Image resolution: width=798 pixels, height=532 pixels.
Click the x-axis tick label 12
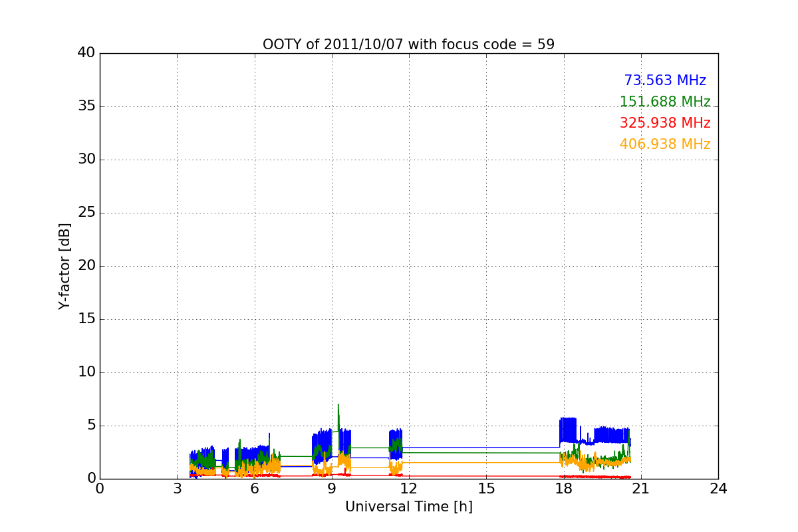pyautogui.click(x=409, y=489)
